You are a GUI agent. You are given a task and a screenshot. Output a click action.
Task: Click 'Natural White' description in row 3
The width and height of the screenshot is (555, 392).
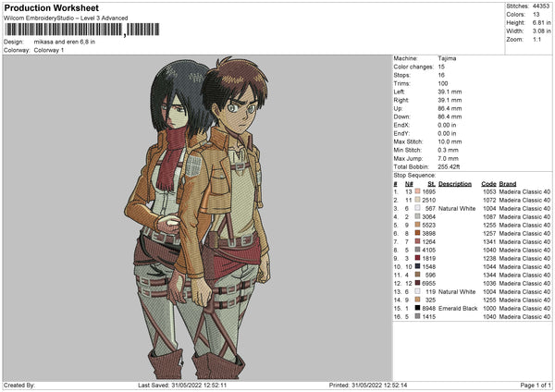tap(457, 208)
